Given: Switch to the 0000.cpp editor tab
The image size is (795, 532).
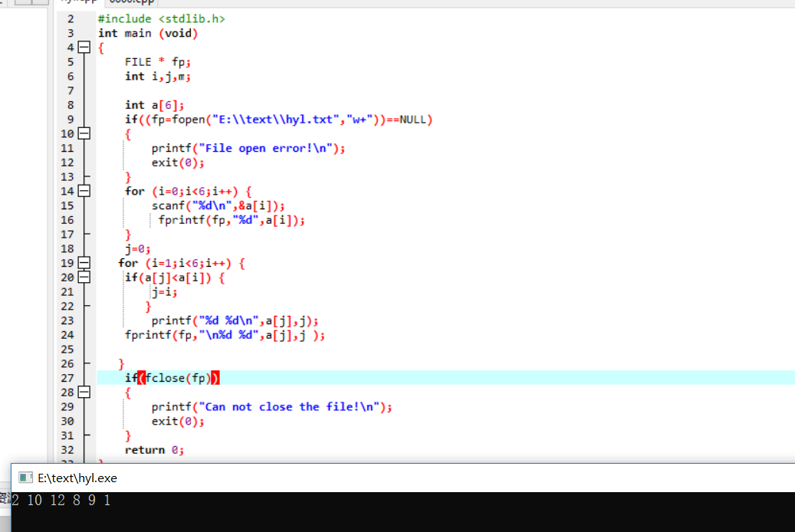Looking at the screenshot, I should 131,2.
